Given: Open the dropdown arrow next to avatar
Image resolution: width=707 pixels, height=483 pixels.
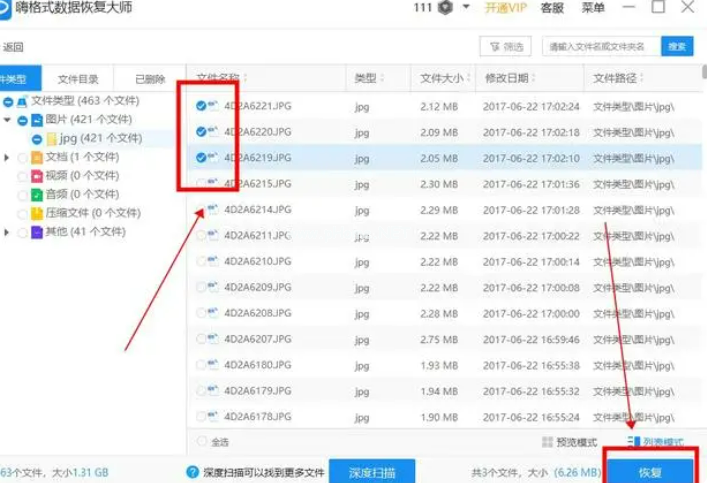Looking at the screenshot, I should tap(466, 8).
